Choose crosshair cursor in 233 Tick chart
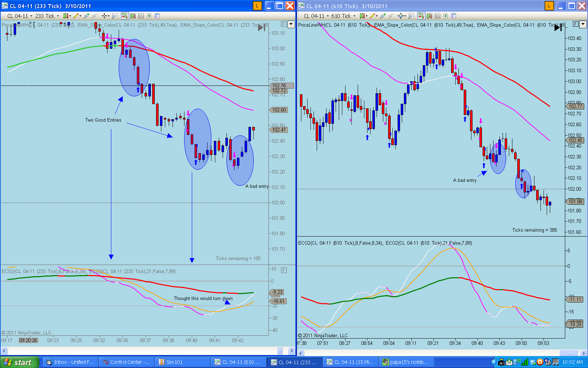The width and height of the screenshot is (588, 368). [104, 16]
